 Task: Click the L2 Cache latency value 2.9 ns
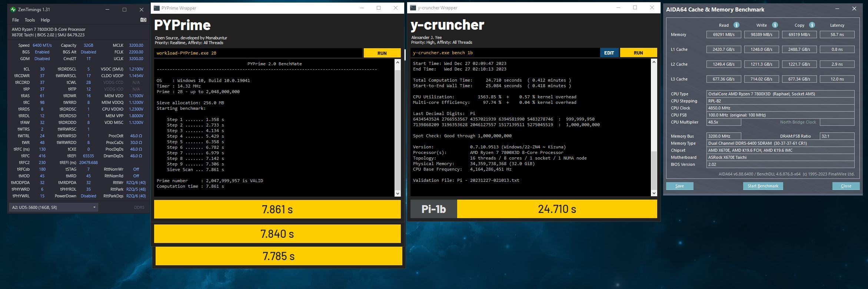[837, 64]
